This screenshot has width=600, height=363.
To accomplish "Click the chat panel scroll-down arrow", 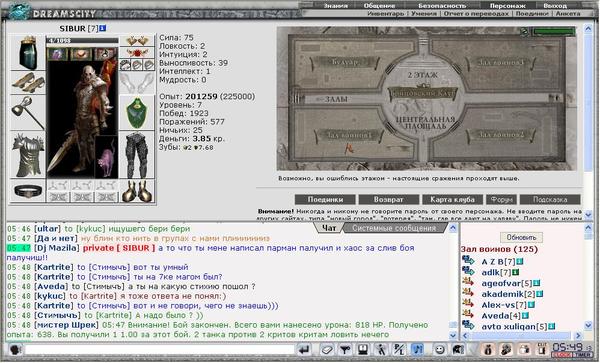I will (x=453, y=335).
